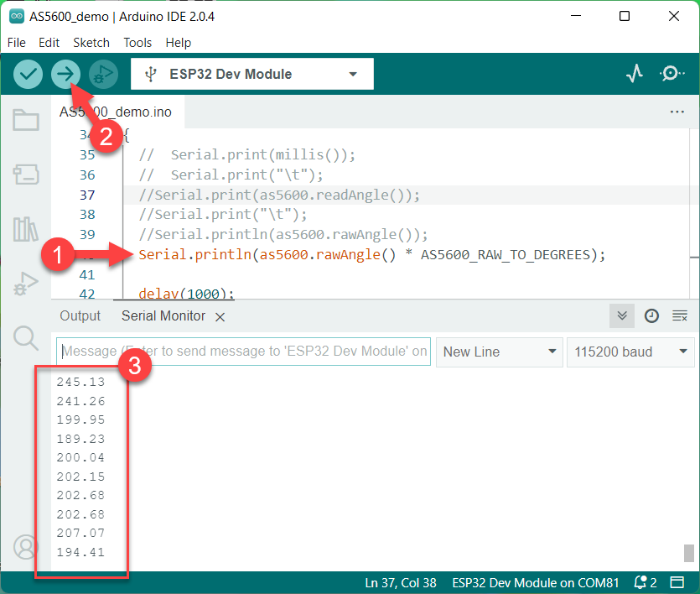The width and height of the screenshot is (700, 594).
Task: Start debugging with the toolbar debug button
Action: point(103,74)
